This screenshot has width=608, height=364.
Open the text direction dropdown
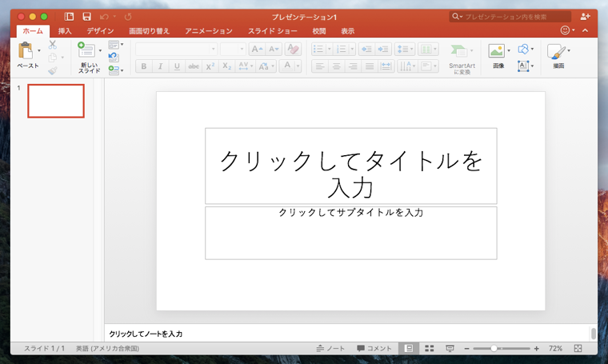pyautogui.click(x=406, y=66)
